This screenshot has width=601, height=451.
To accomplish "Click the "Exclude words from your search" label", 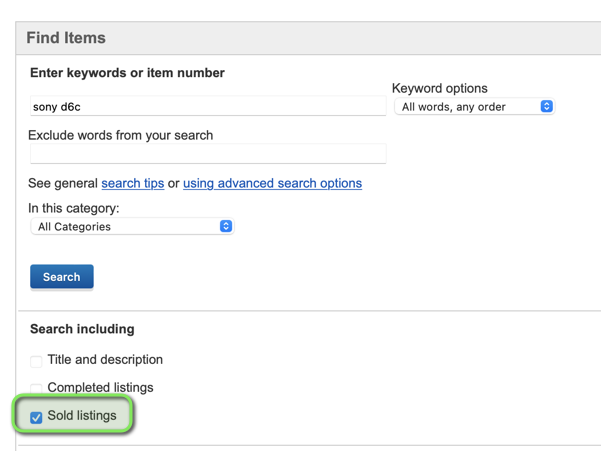I will pyautogui.click(x=120, y=135).
